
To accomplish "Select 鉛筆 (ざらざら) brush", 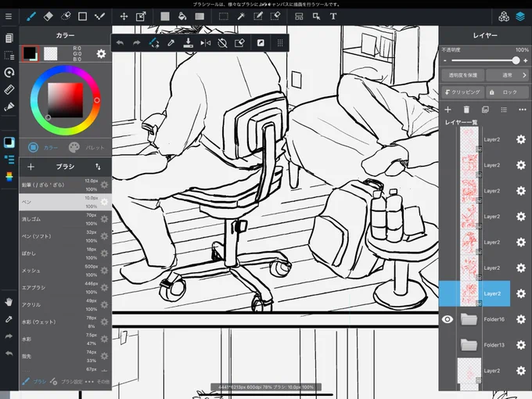I will [65, 185].
